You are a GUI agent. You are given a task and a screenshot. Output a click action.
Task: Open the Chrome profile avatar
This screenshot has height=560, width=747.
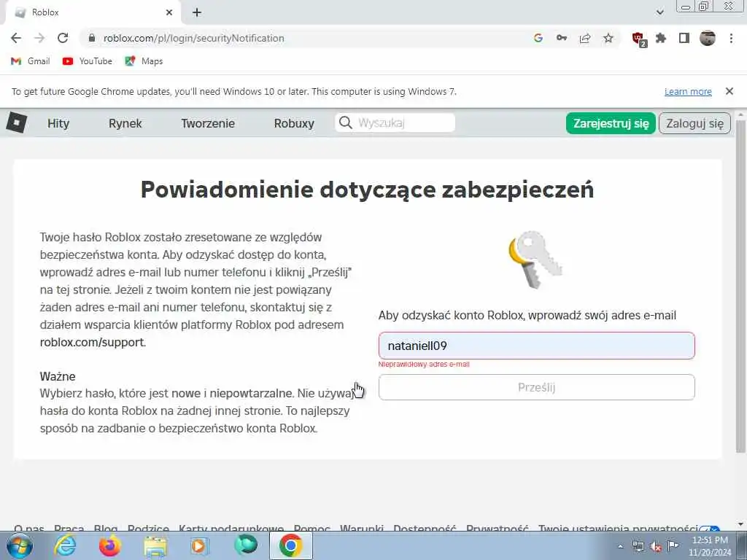(x=708, y=38)
